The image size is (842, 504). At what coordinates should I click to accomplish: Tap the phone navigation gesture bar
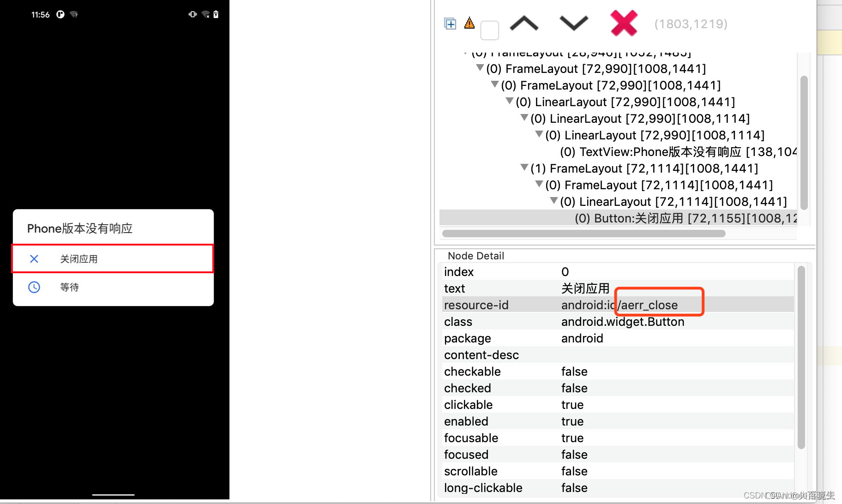(x=113, y=495)
